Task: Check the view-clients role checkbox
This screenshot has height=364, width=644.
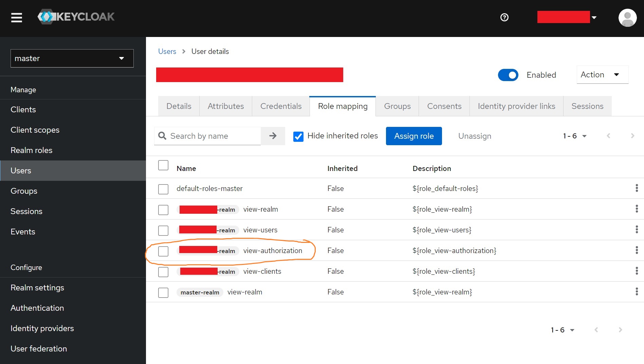Action: tap(163, 272)
